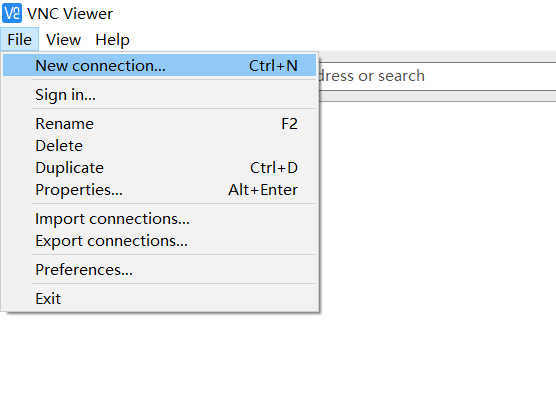
Task: Click the VNC Viewer logo icon
Action: pos(12,13)
